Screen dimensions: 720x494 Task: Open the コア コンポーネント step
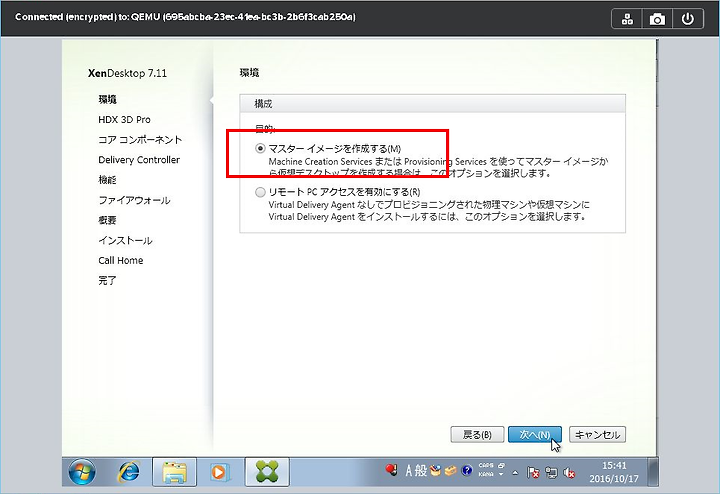[140, 140]
